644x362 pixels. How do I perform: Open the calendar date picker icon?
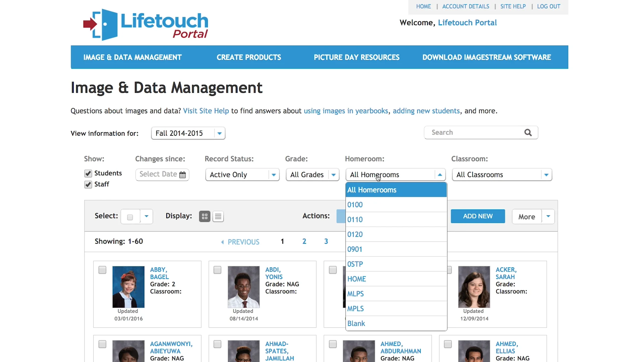[x=182, y=175]
